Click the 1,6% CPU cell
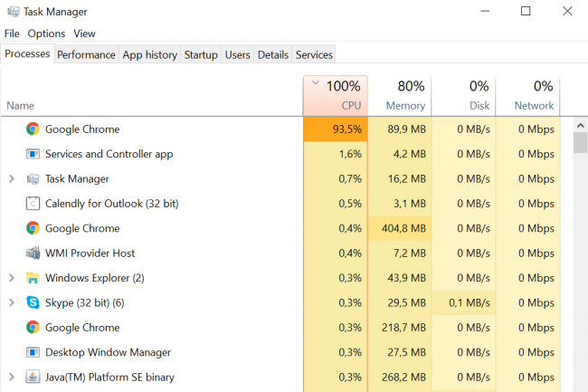The height and width of the screenshot is (392, 588). tap(336, 154)
